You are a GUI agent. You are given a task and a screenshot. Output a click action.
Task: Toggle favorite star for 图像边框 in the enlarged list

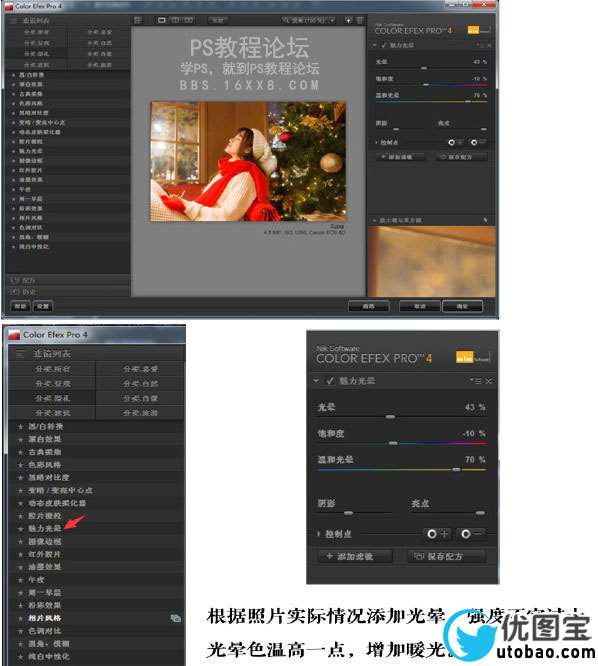pyautogui.click(x=20, y=542)
